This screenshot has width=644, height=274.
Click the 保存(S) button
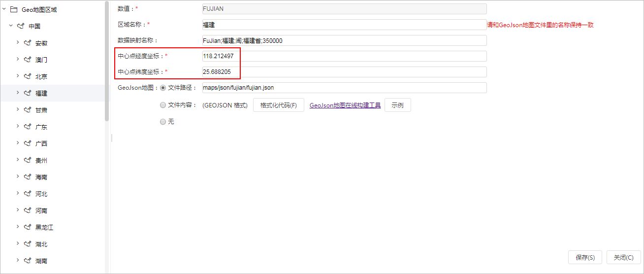[x=585, y=257]
